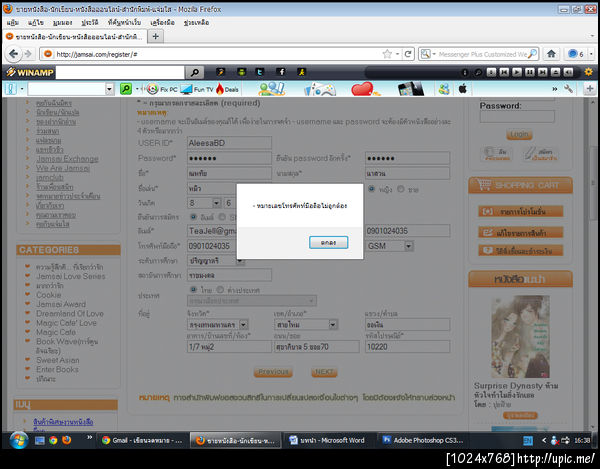The height and width of the screenshot is (469, 600).
Task: Open Fun TV toolbar item
Action: tap(197, 89)
